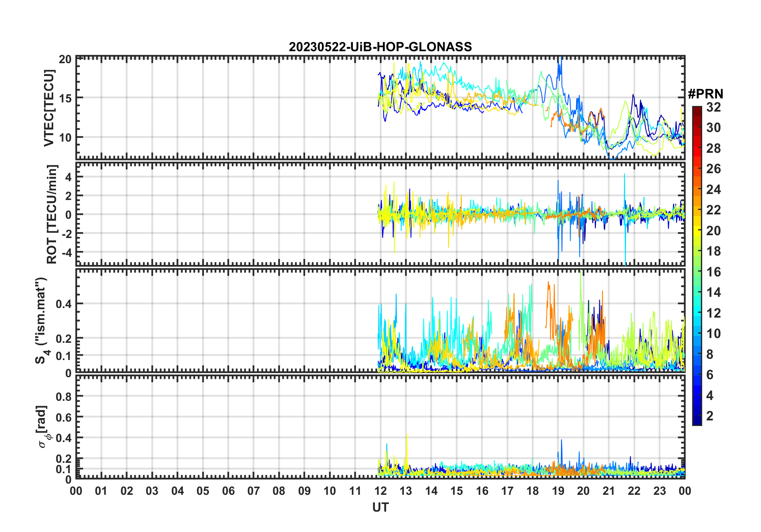Click colorbar tick label 18
The height and width of the screenshot is (532, 761).
(713, 251)
